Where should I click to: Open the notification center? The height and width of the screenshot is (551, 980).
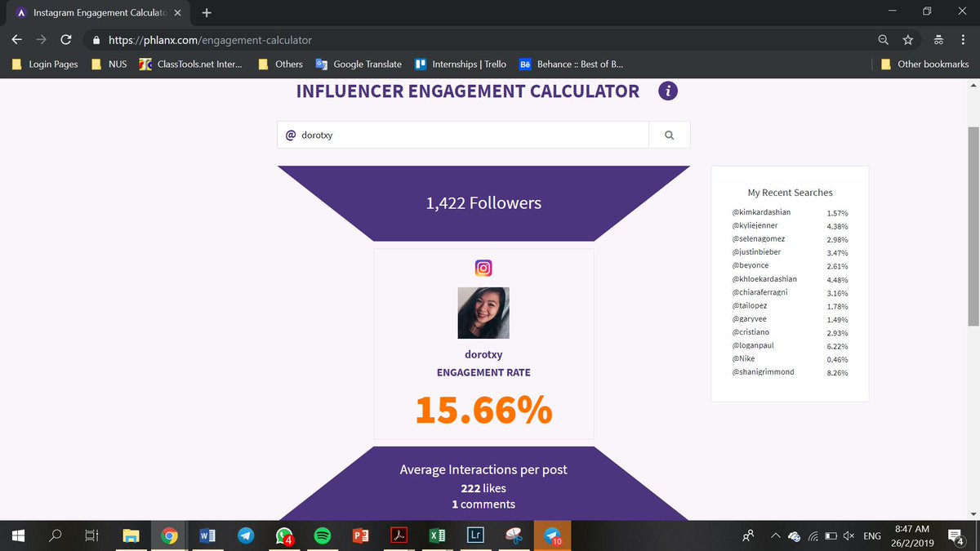point(955,536)
